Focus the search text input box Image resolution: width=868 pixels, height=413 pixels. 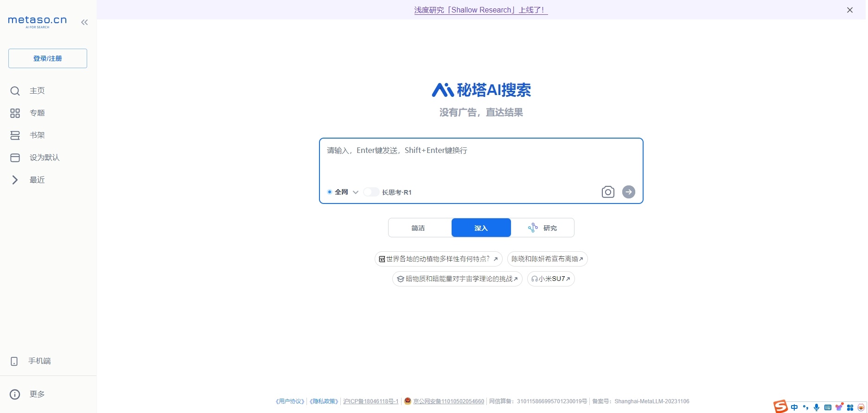[480, 160]
